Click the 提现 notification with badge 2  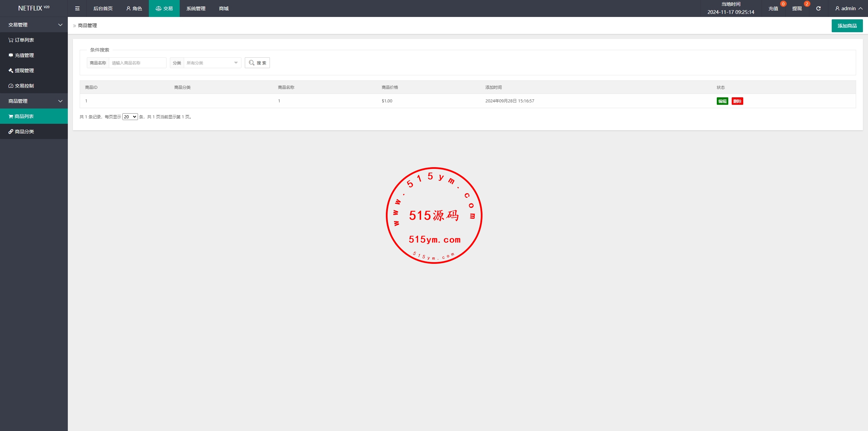[x=797, y=8]
